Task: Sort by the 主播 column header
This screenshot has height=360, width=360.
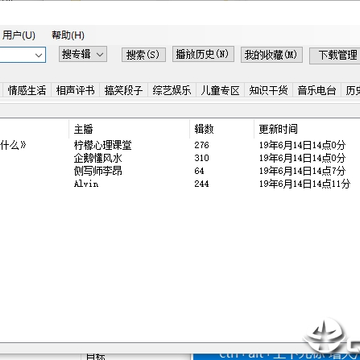Action: pos(129,129)
